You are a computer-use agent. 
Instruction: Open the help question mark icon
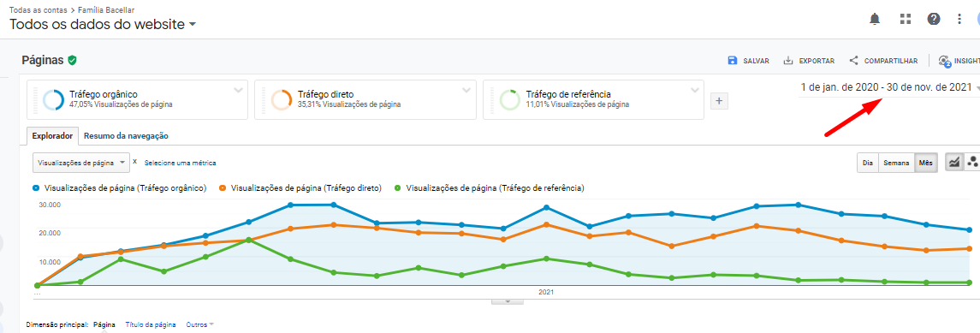934,20
